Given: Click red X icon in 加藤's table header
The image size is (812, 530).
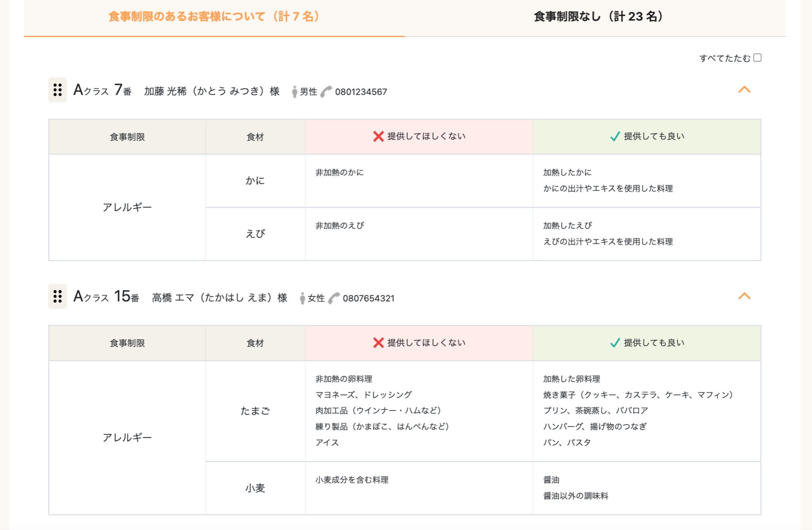Looking at the screenshot, I should click(378, 136).
